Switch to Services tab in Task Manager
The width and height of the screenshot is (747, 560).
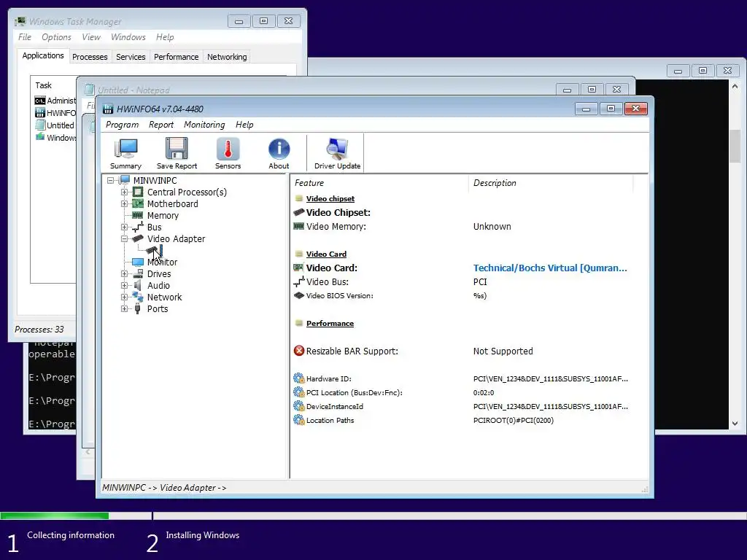[x=131, y=57]
